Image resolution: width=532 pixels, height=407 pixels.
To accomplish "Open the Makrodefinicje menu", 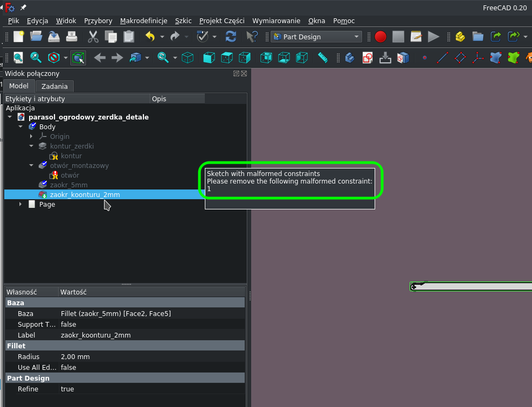I will pos(143,20).
